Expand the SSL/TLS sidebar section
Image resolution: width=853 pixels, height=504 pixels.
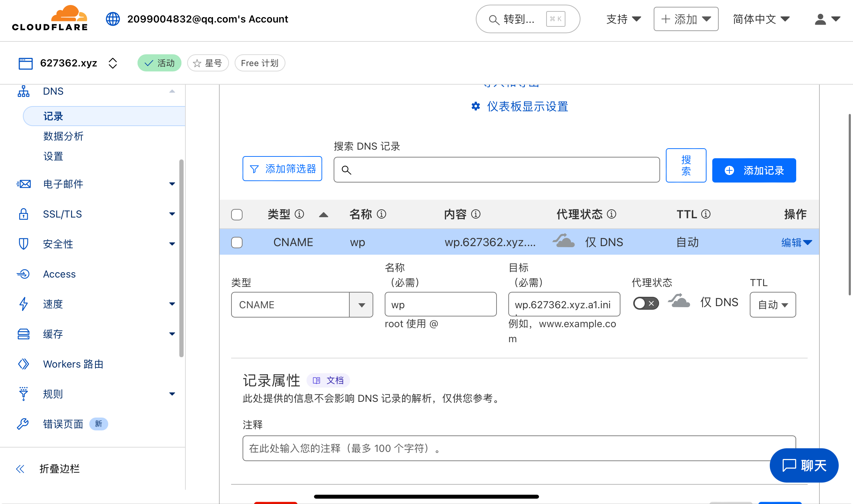(172, 214)
